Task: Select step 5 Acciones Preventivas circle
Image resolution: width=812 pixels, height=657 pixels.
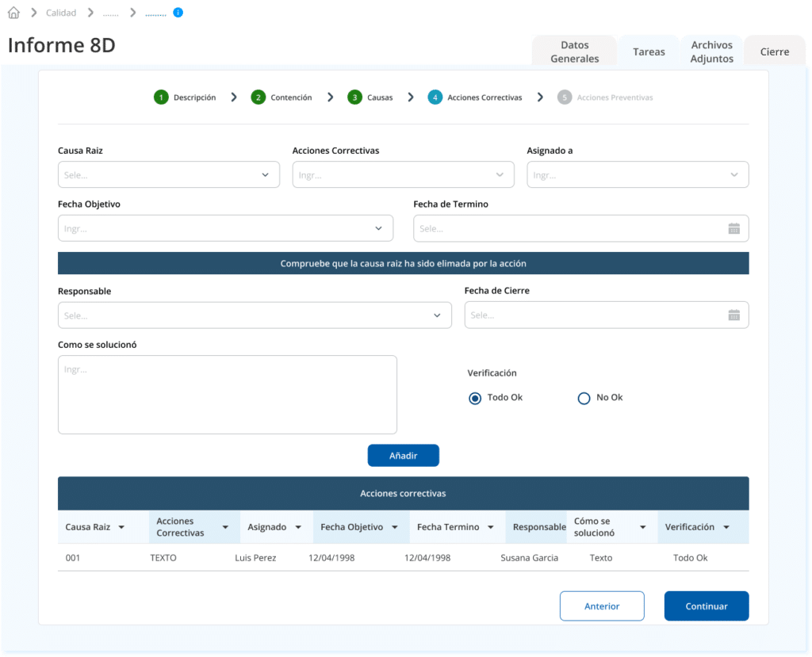Action: point(565,97)
